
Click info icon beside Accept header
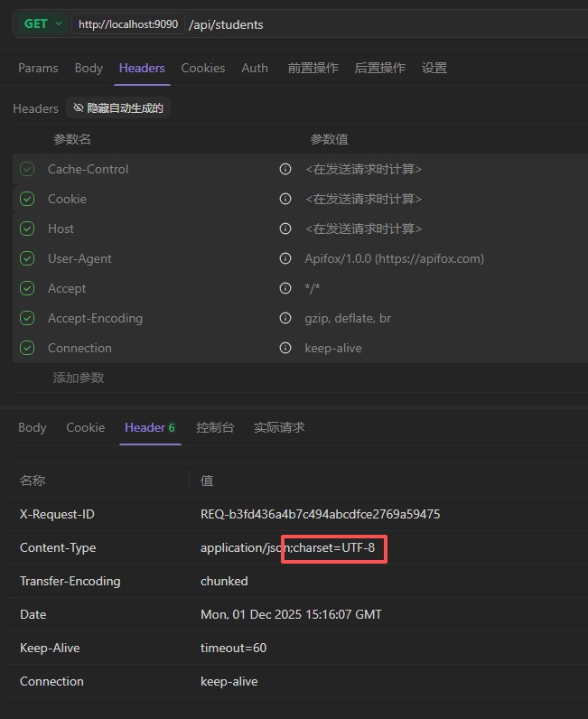click(x=285, y=288)
